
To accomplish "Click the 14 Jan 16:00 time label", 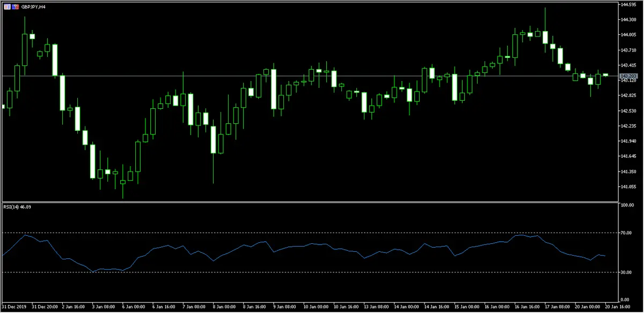I will tap(437, 308).
